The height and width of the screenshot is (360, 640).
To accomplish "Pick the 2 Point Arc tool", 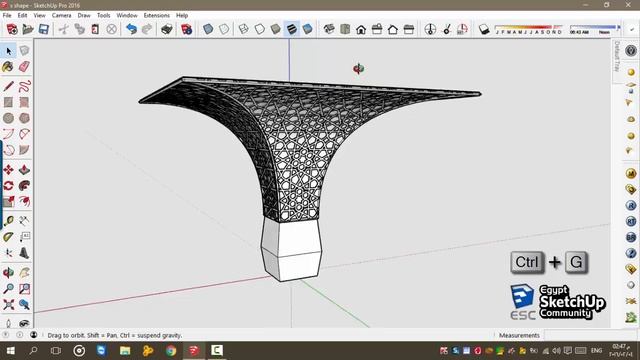I will [24, 134].
